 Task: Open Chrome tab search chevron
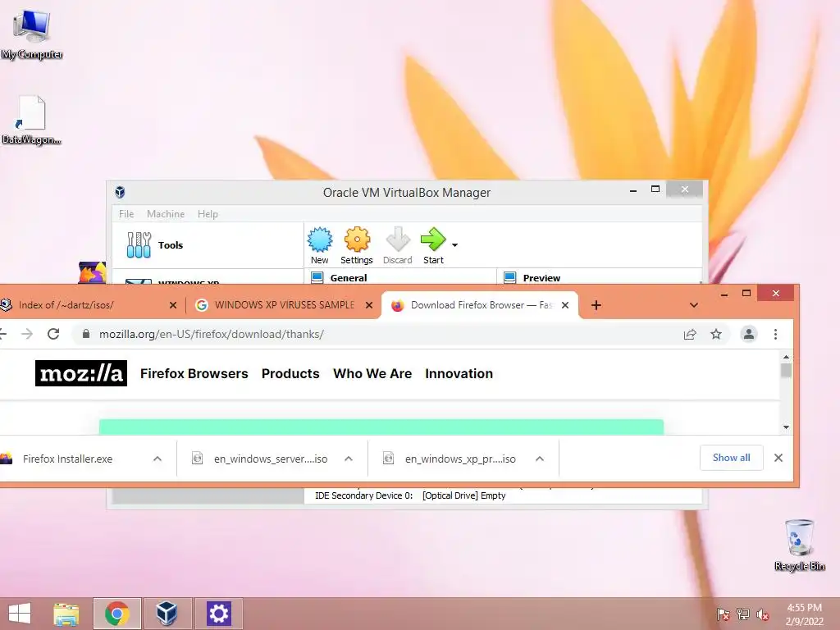point(694,305)
